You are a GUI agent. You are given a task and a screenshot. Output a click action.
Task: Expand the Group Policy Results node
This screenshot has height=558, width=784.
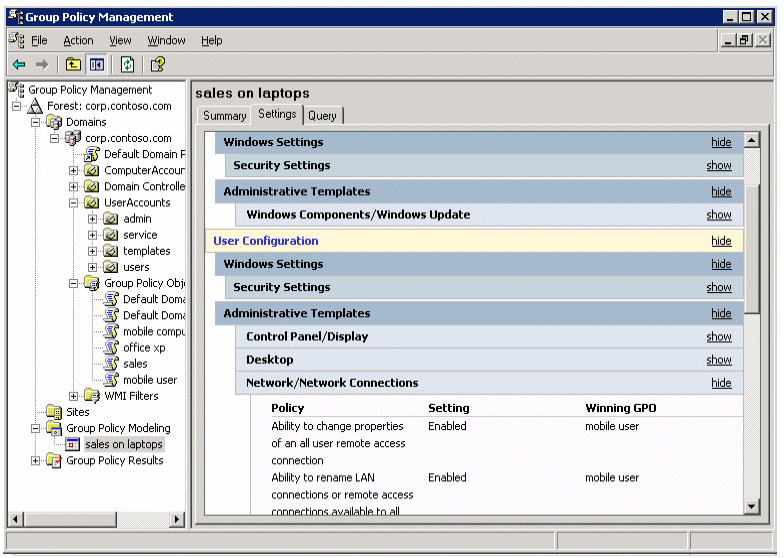[37, 461]
